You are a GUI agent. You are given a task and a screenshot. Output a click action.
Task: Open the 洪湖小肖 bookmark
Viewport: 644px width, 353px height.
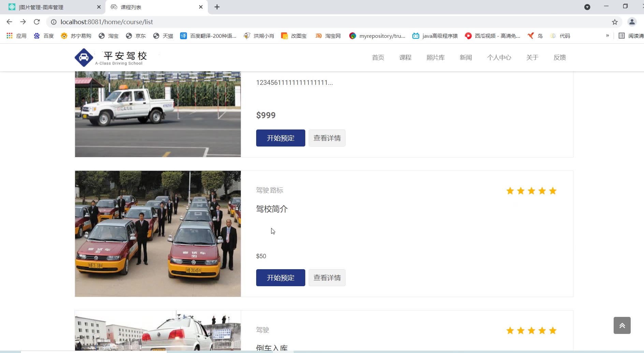click(259, 36)
